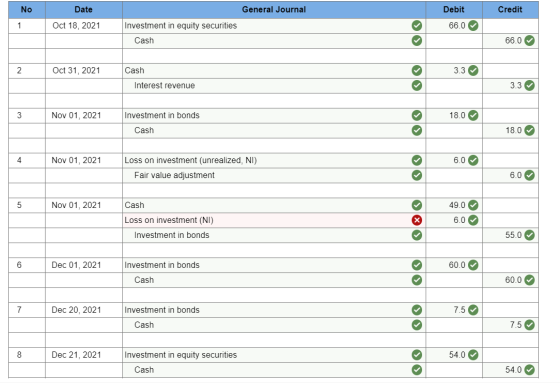Click green check next to 55.0 credit amount
Image resolution: width=560 pixels, height=383 pixels.
[x=530, y=235]
